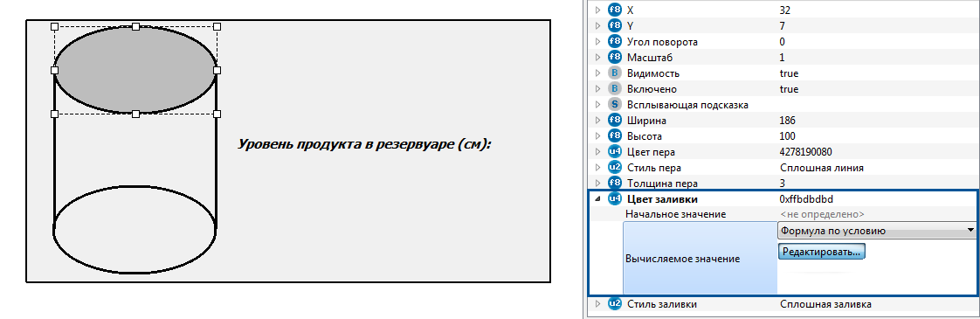Click the f8 icon of Толщина пера
The width and height of the screenshot is (980, 319).
[615, 184]
